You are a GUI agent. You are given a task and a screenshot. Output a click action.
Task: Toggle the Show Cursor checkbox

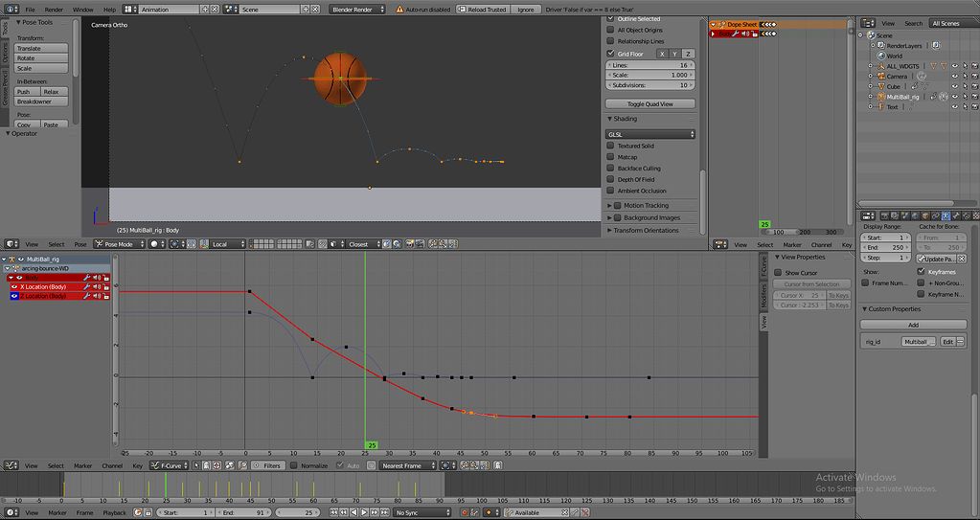[778, 273]
